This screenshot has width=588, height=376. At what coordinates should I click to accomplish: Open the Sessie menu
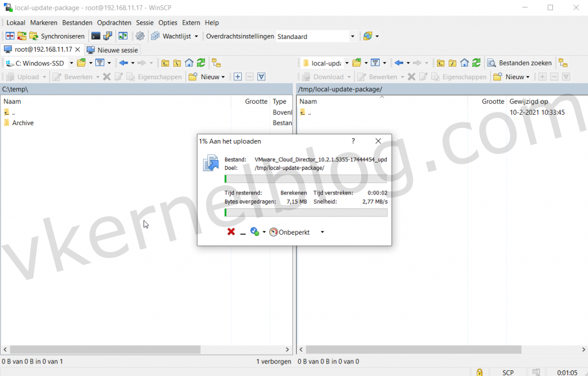(145, 22)
